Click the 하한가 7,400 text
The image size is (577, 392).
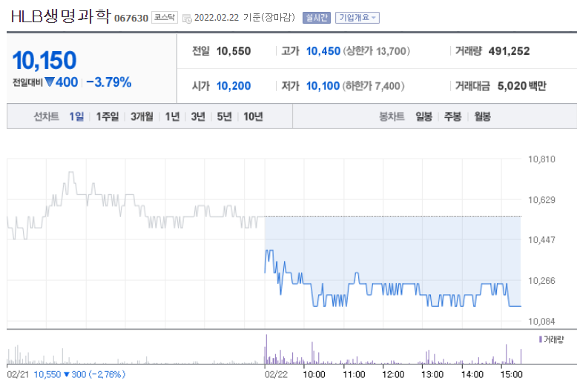[x=374, y=86]
